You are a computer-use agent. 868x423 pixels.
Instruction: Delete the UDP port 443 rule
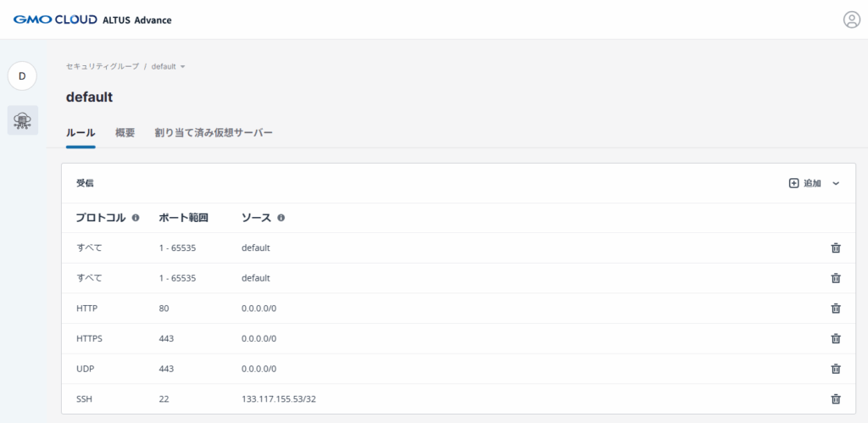(835, 369)
